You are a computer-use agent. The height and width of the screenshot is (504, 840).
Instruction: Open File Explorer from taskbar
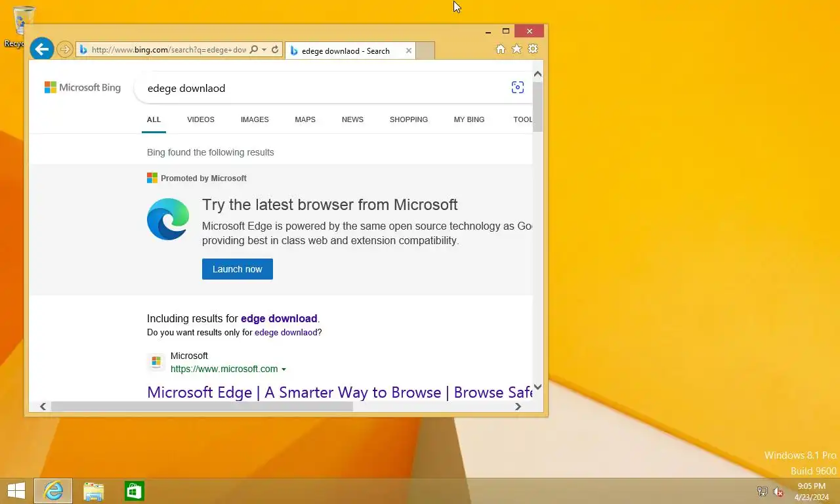pos(94,491)
